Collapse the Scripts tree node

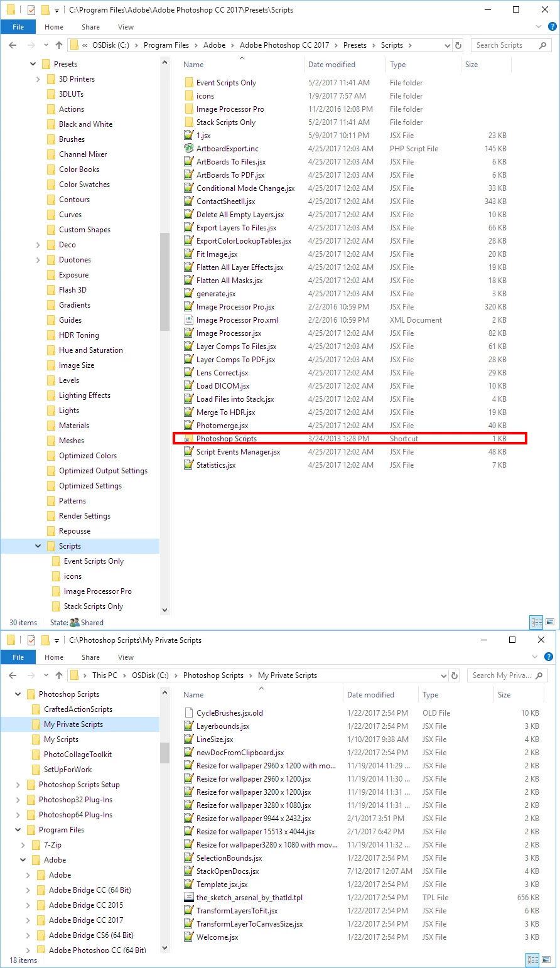[38, 546]
